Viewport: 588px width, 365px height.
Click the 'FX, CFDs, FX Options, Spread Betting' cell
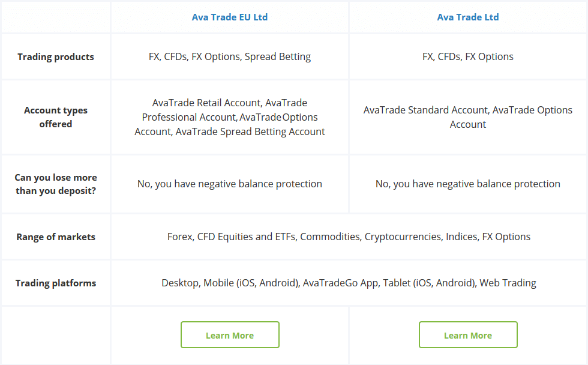tap(230, 56)
